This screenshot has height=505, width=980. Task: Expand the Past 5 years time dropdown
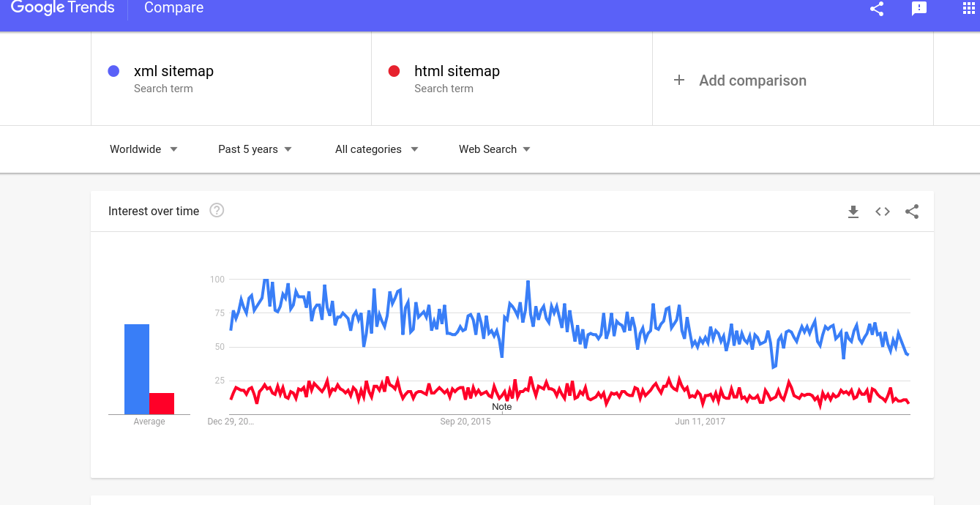tap(254, 149)
